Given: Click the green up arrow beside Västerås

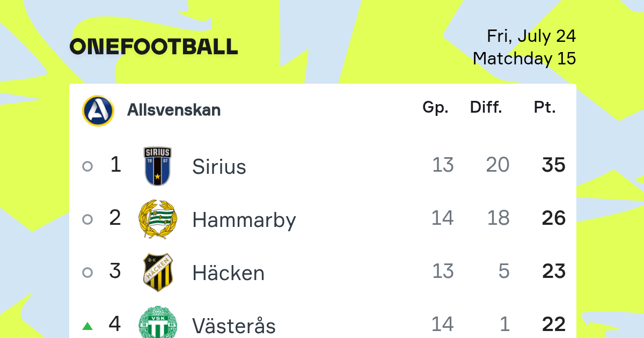Looking at the screenshot, I should point(87,326).
